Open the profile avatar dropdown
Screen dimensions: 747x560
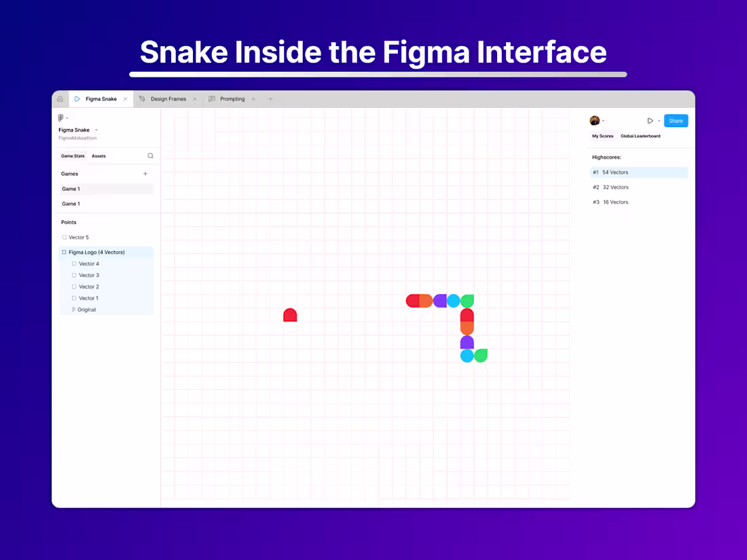(x=595, y=120)
